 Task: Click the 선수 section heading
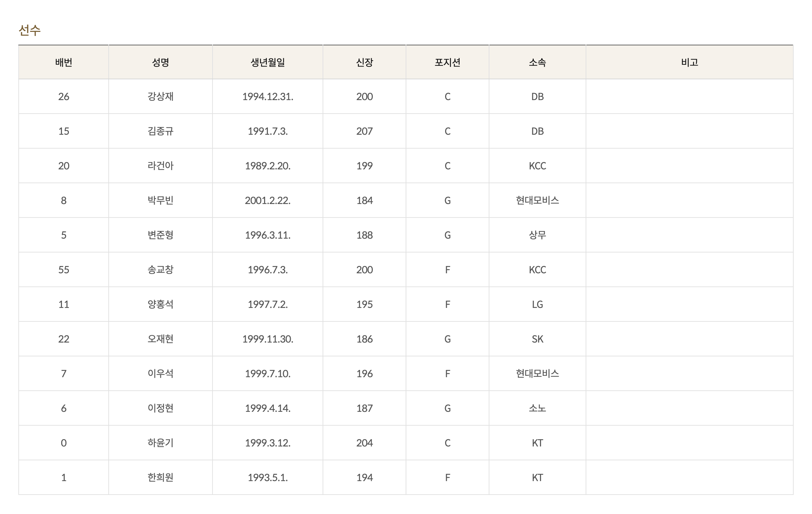(x=29, y=30)
